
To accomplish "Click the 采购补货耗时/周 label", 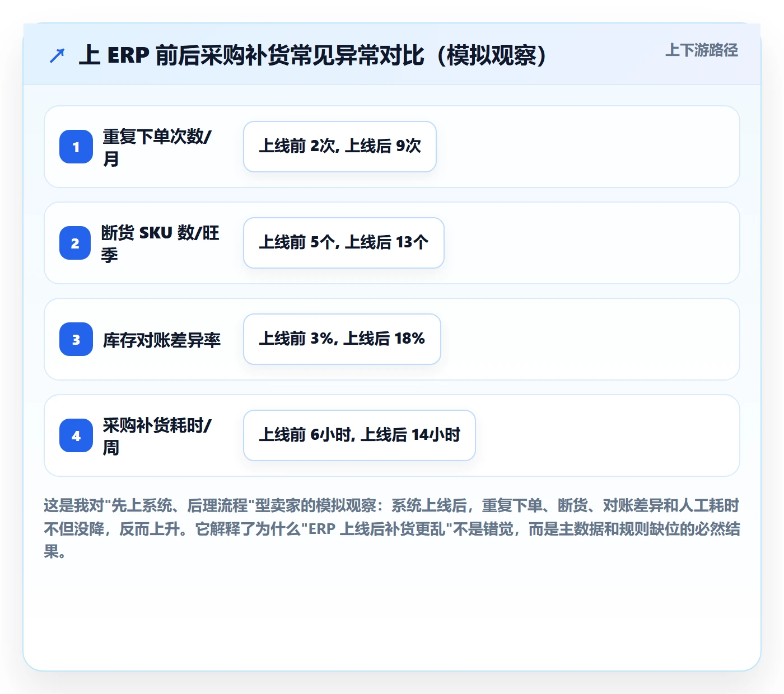I will point(157,436).
